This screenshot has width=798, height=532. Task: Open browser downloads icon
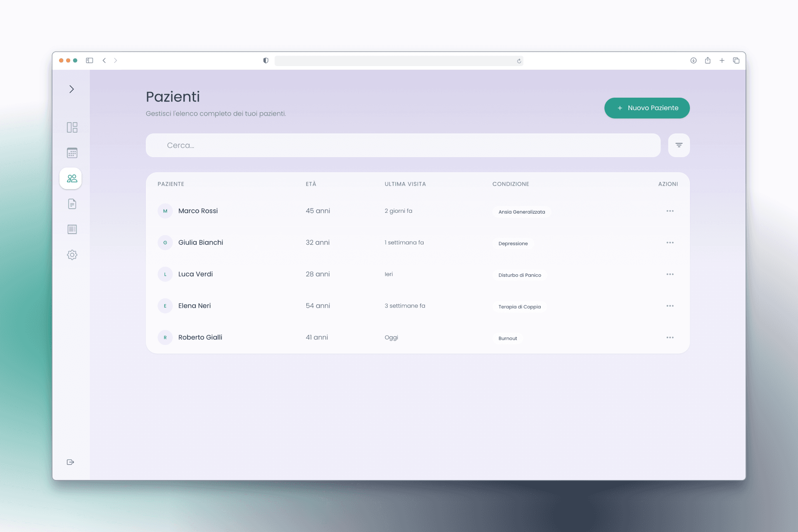click(693, 61)
